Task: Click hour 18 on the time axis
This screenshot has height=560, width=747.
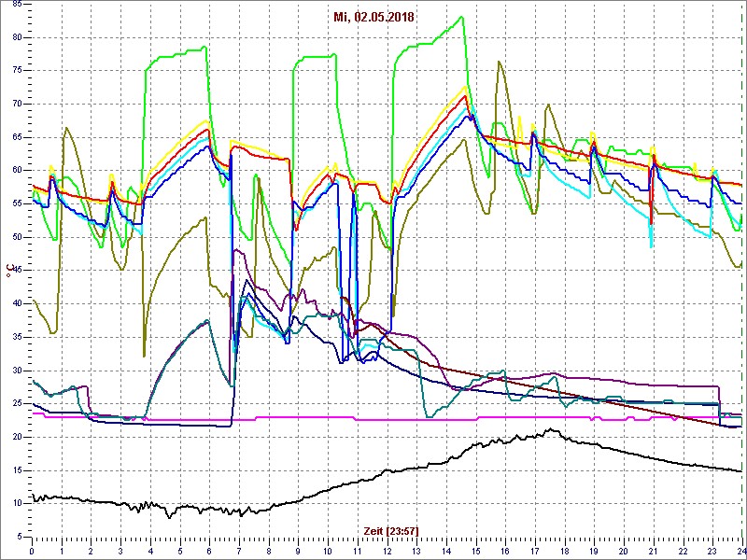Action: (x=564, y=551)
